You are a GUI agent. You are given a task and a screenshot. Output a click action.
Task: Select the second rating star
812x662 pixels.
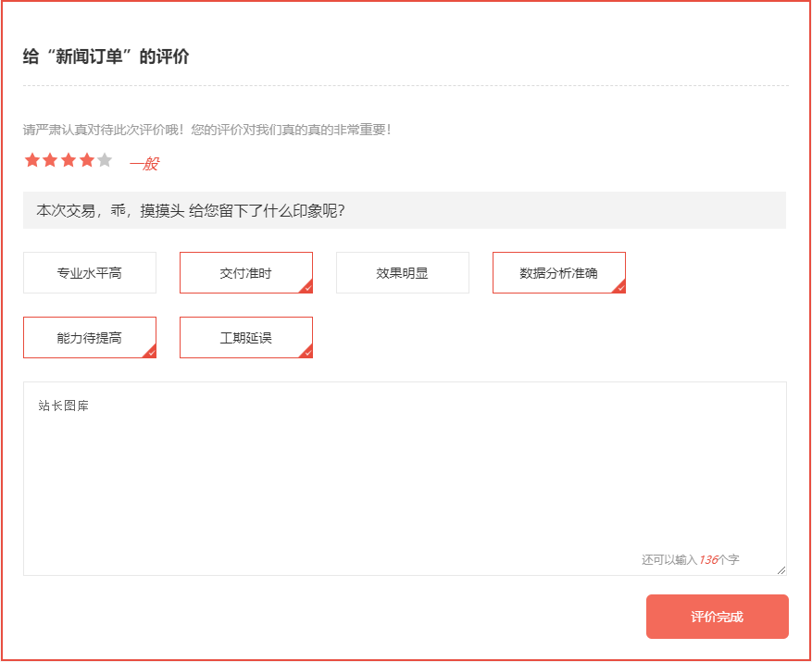(50, 160)
